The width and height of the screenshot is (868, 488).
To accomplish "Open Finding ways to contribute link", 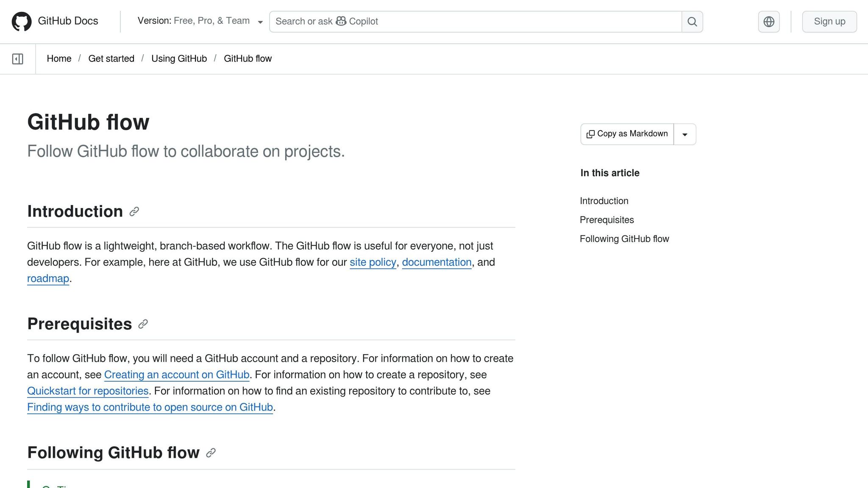I will pos(150,407).
